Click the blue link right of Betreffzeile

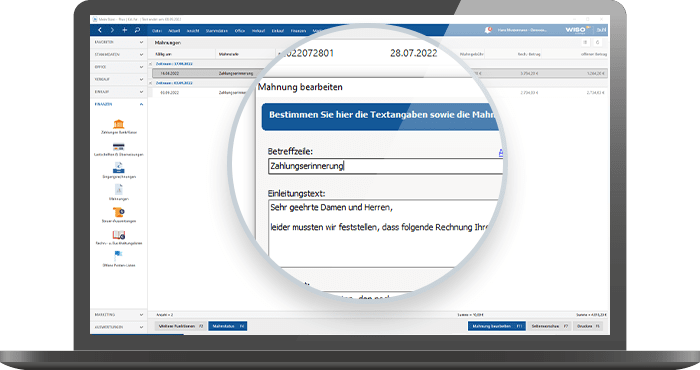tap(501, 153)
